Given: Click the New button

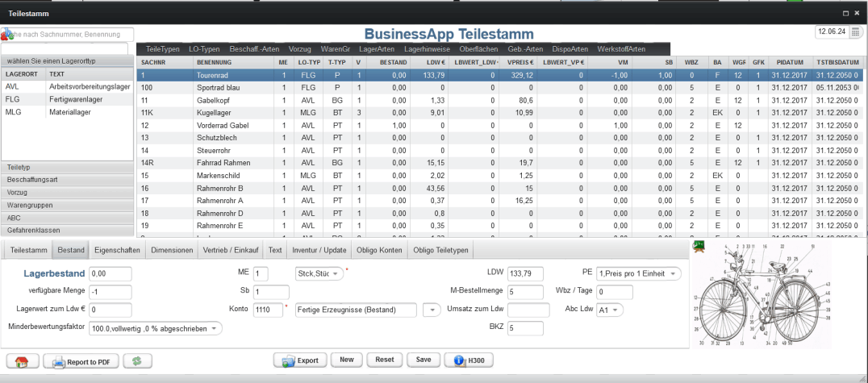Looking at the screenshot, I should tap(347, 360).
